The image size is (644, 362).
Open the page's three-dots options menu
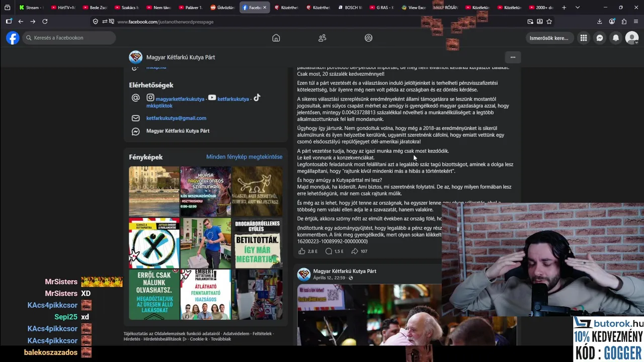[513, 57]
